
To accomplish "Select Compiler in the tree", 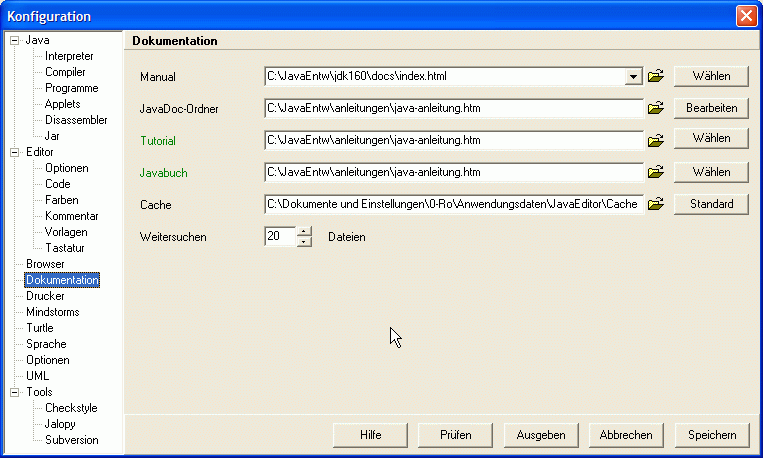I will (x=65, y=73).
